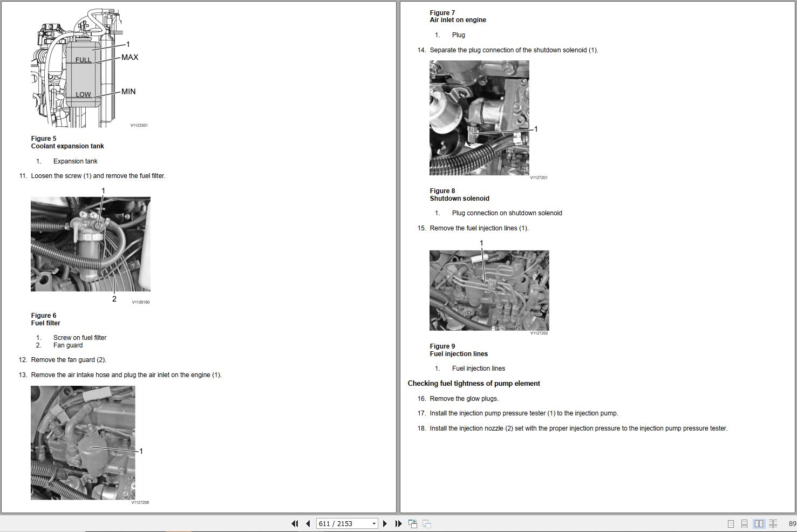Select two-page facing view
797x532 pixels.
(x=759, y=523)
